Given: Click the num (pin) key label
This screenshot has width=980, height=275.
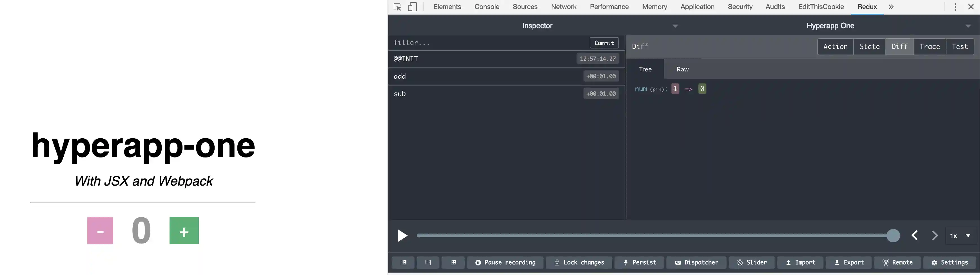Looking at the screenshot, I should pyautogui.click(x=651, y=89).
